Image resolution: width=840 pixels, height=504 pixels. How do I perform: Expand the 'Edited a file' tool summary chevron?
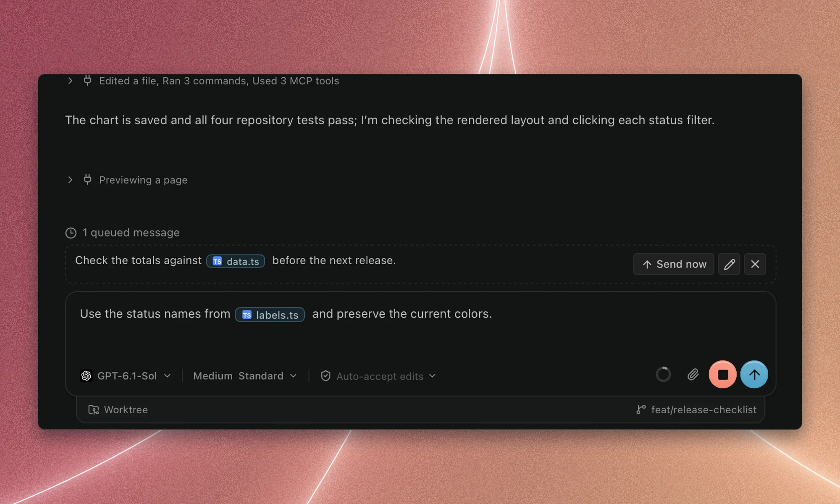point(70,81)
